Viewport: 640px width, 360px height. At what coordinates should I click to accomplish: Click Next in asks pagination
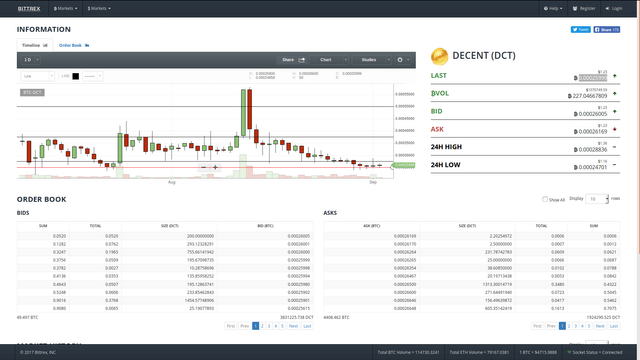point(600,326)
